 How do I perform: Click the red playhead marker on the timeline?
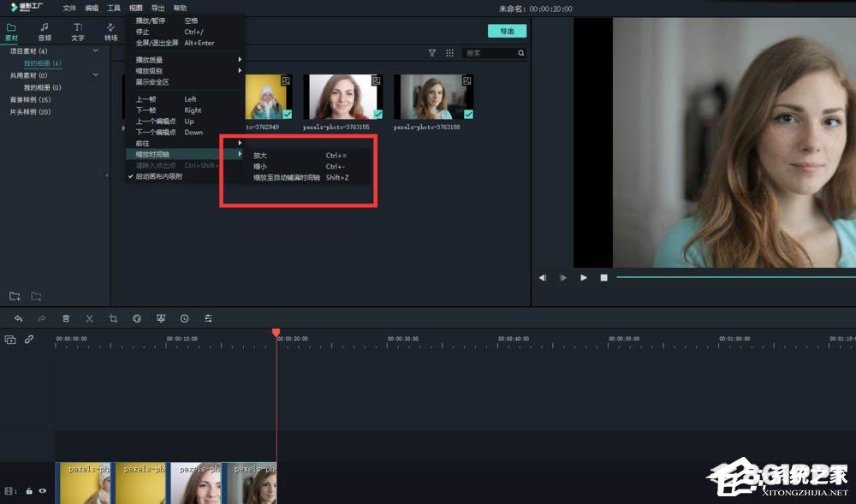coord(276,333)
